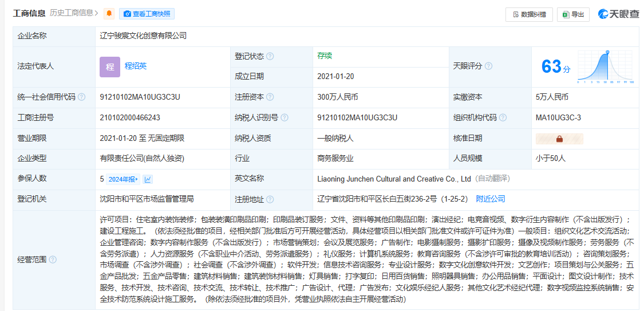Select taxpayer ID value under 纳税人识别号
Screen dimensions: 644x311
[357, 118]
